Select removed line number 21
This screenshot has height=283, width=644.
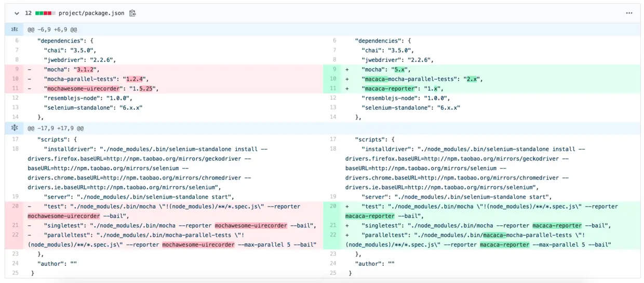[16, 226]
